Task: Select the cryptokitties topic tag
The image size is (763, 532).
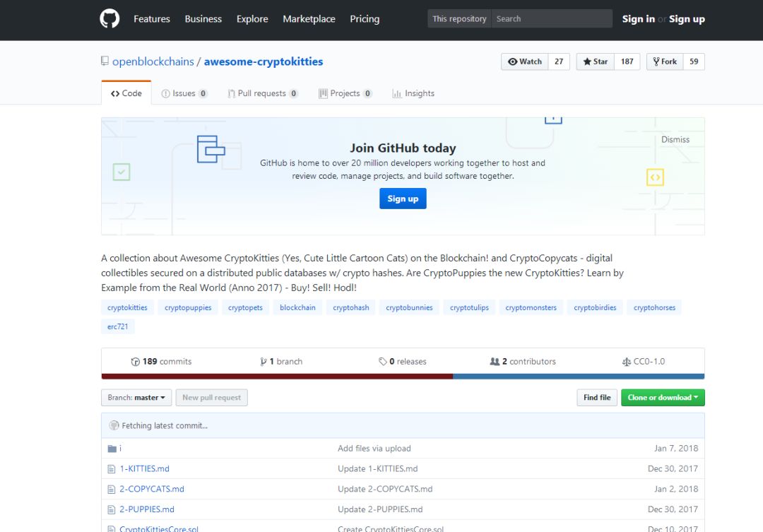Action: [x=127, y=307]
